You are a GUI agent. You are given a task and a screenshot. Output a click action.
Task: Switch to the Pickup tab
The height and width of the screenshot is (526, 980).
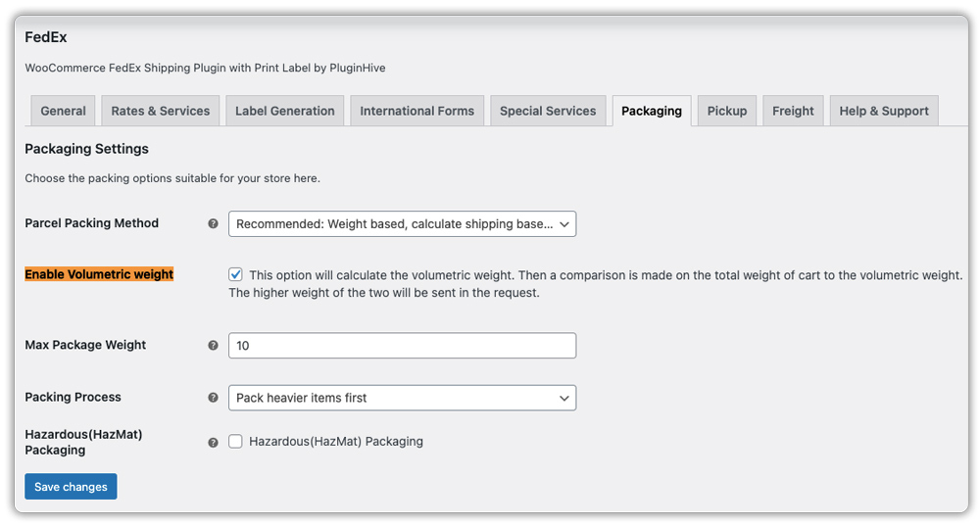pyautogui.click(x=727, y=112)
